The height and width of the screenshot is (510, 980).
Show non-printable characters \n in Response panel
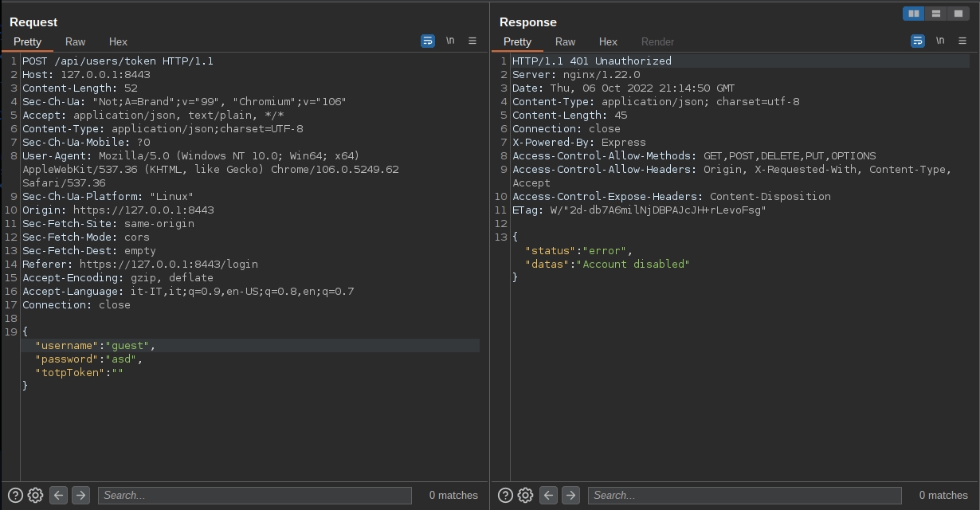coord(940,41)
